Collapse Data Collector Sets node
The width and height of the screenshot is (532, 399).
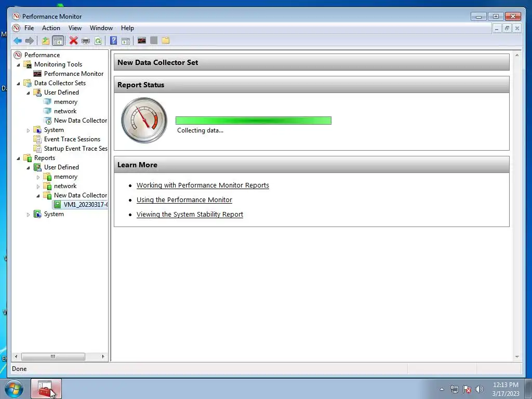[x=18, y=83]
